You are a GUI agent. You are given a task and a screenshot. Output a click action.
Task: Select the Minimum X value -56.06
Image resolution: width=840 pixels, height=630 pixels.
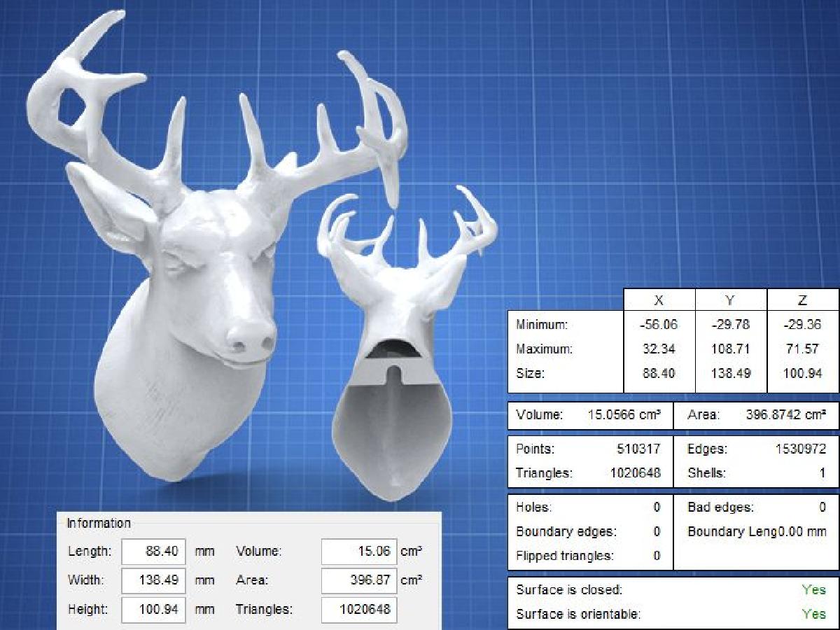pyautogui.click(x=659, y=325)
